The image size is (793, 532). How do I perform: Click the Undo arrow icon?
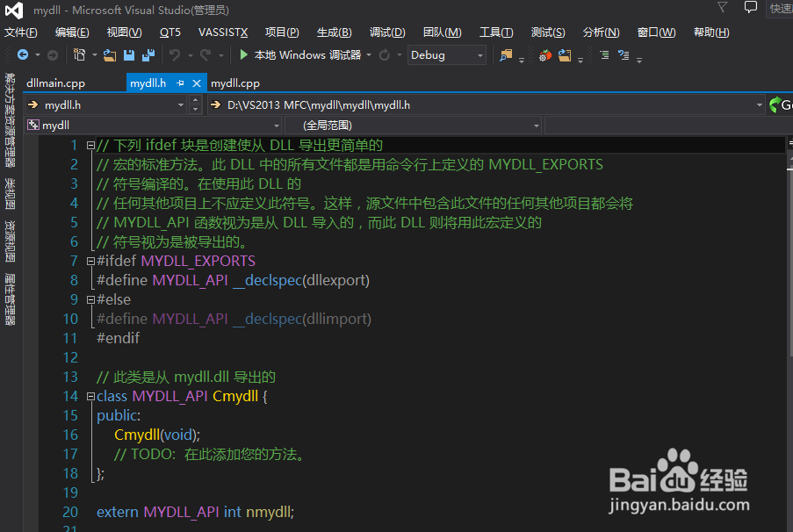(175, 54)
